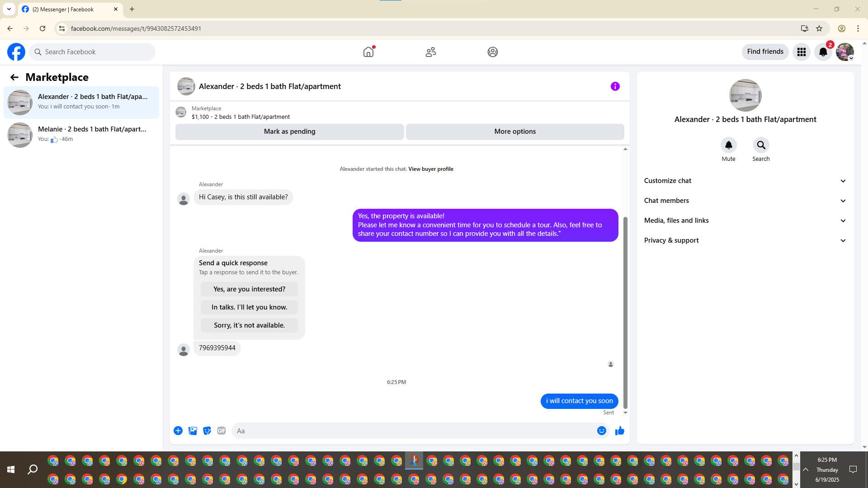Open Chrome profile icon in toolbar
This screenshot has width=868, height=488.
coord(842,28)
